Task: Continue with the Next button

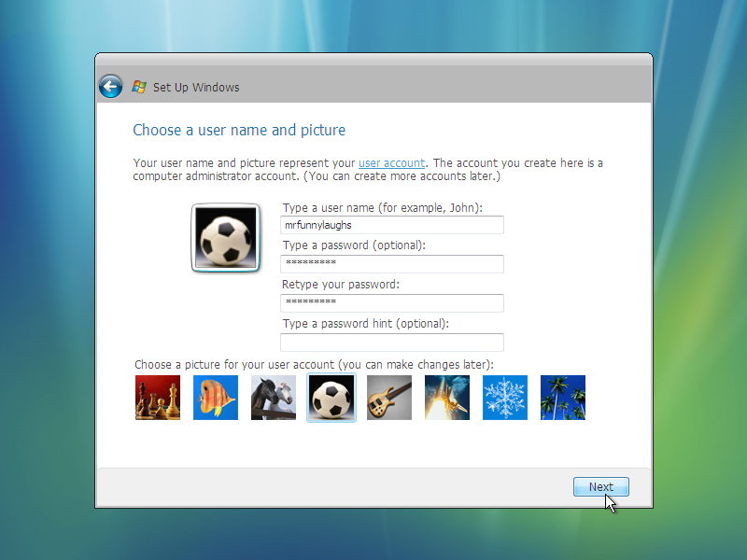Action: [601, 486]
